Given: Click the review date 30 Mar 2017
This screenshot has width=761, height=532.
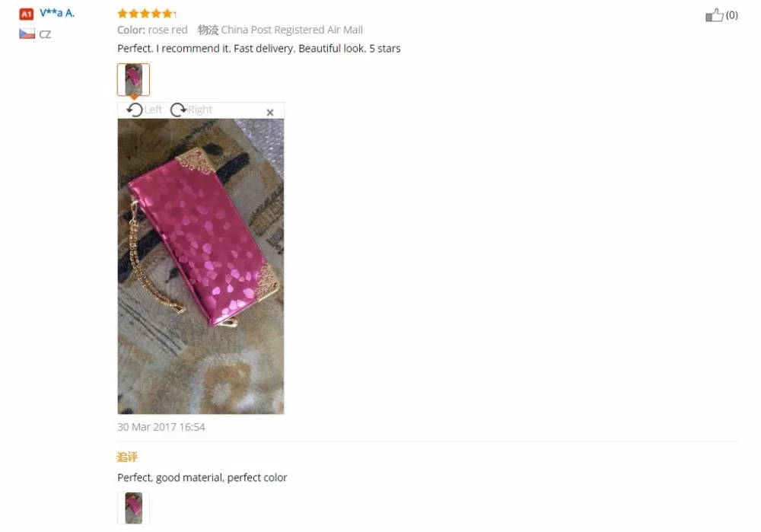Looking at the screenshot, I should click(x=161, y=427).
